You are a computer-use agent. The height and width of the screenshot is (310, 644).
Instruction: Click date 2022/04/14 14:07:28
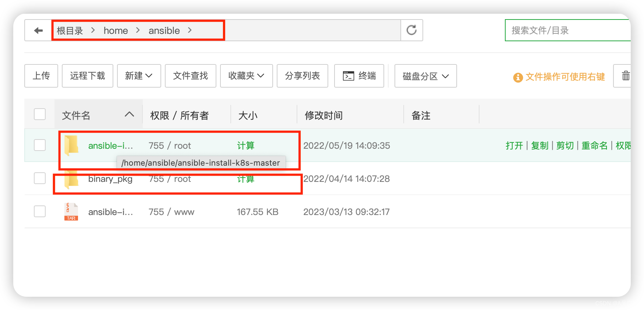[x=346, y=179]
